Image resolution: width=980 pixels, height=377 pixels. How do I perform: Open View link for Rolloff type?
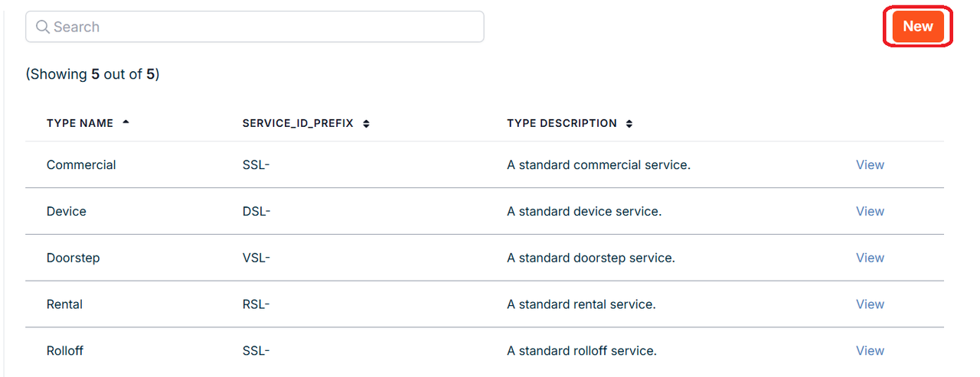[x=870, y=351]
